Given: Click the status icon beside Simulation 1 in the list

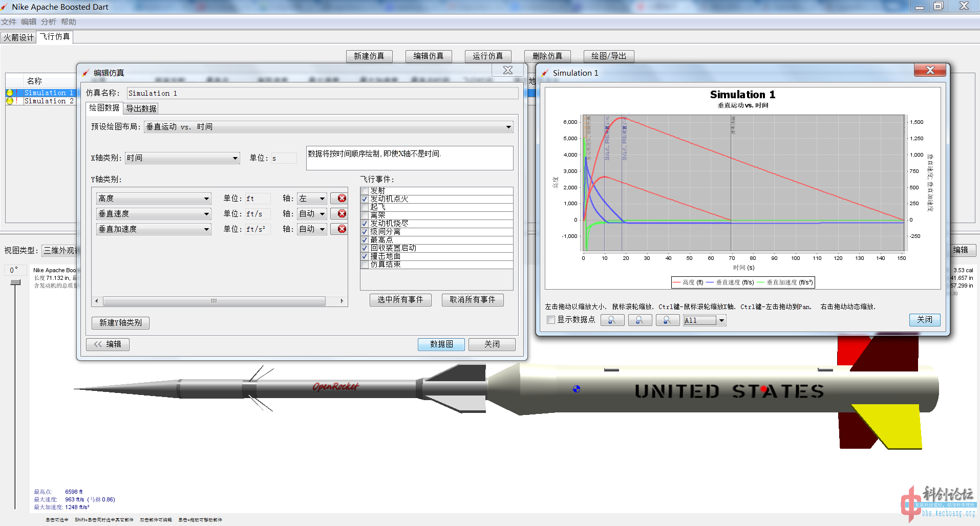Looking at the screenshot, I should pyautogui.click(x=10, y=93).
